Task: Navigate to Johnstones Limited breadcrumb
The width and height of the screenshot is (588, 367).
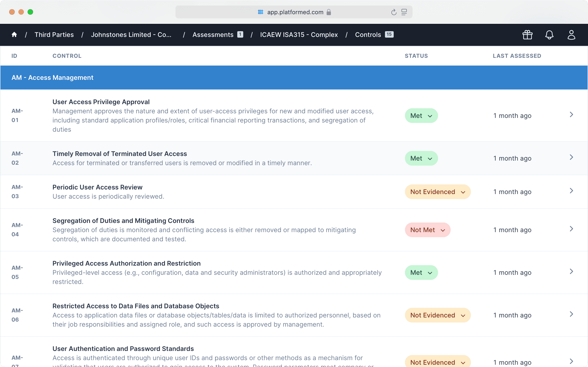Action: click(131, 35)
